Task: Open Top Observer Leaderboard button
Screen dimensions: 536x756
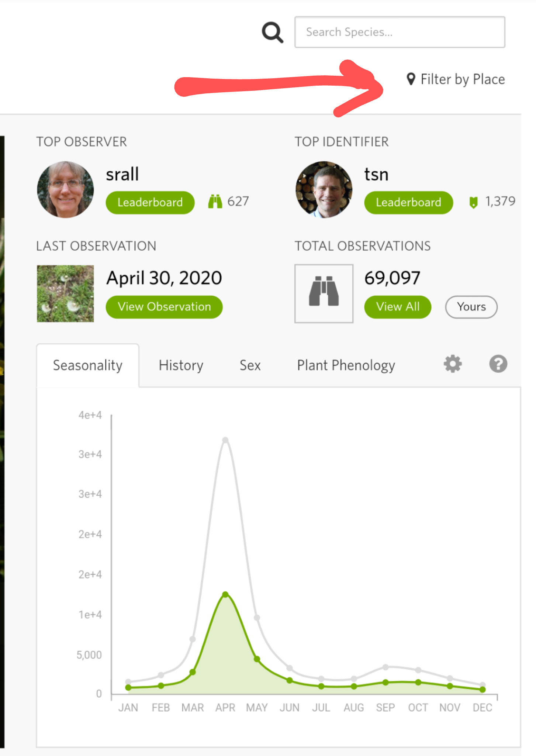Action: [150, 202]
